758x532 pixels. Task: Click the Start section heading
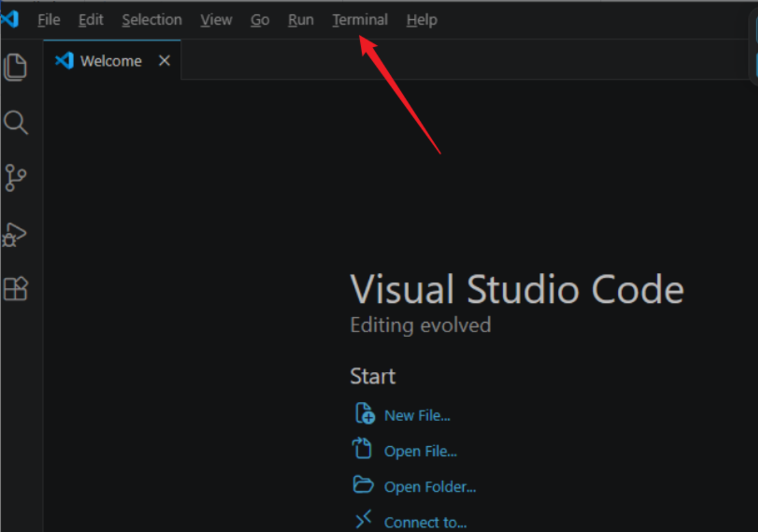373,376
